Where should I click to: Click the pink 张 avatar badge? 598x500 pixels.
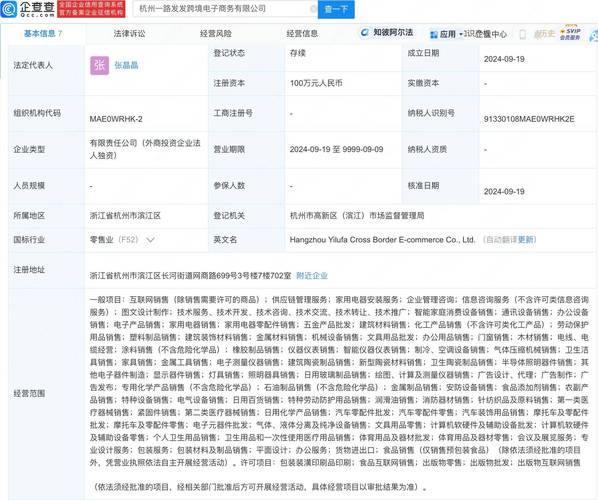pyautogui.click(x=100, y=65)
